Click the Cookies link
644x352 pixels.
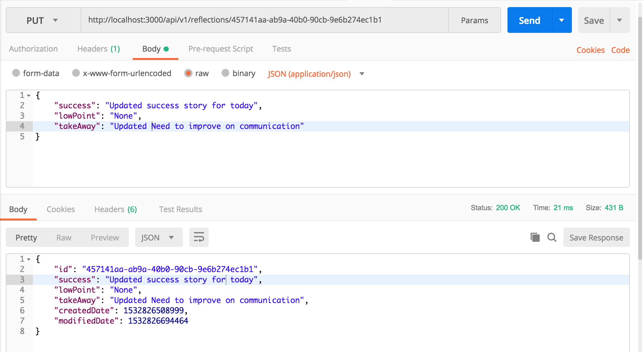[x=590, y=50]
